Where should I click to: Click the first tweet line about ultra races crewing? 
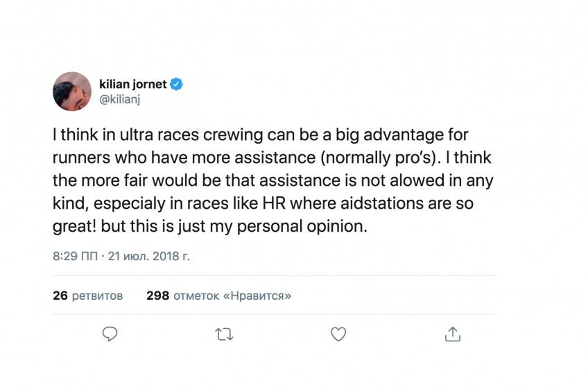[260, 135]
